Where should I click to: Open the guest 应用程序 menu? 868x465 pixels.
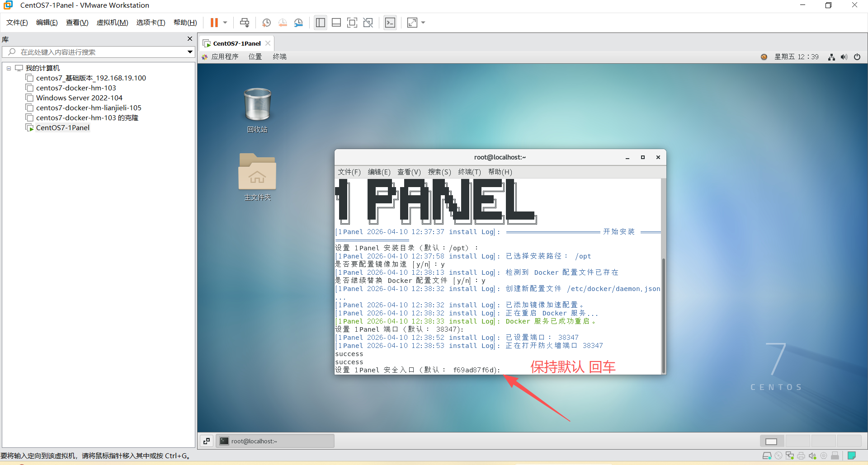pos(221,57)
